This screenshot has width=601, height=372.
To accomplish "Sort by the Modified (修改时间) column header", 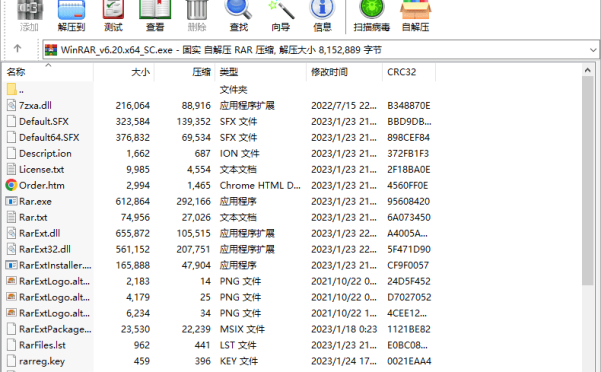I will [344, 72].
